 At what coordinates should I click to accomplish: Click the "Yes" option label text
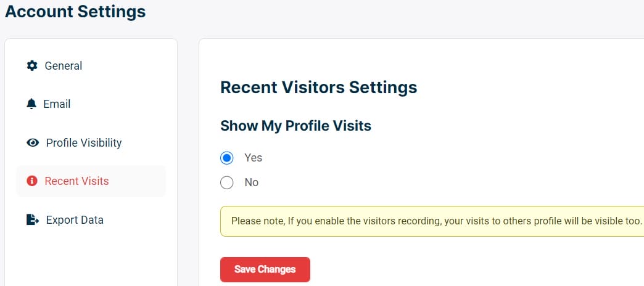(253, 158)
